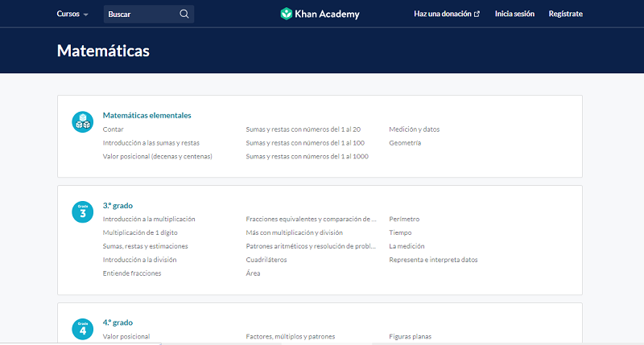The height and width of the screenshot is (345, 644).
Task: Open Medición y datos unit
Action: (x=415, y=129)
